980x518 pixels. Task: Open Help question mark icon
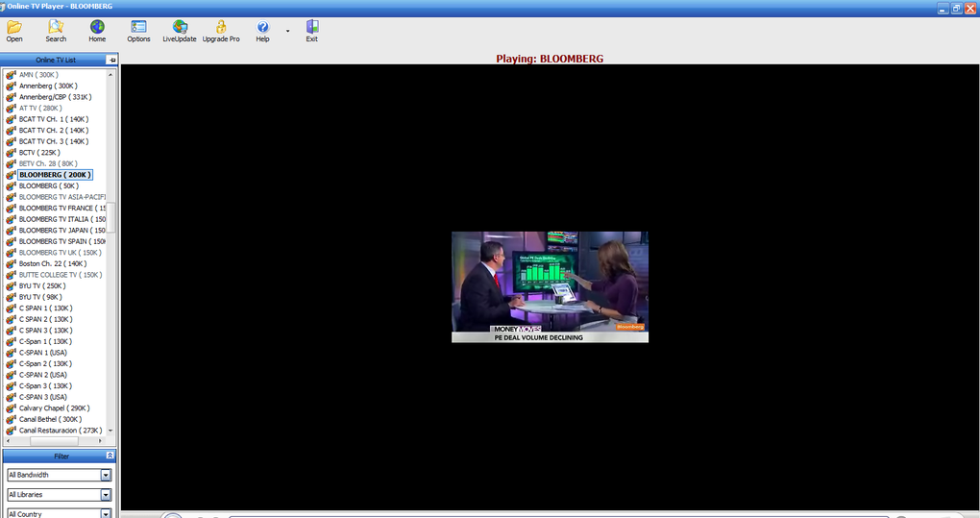[262, 31]
